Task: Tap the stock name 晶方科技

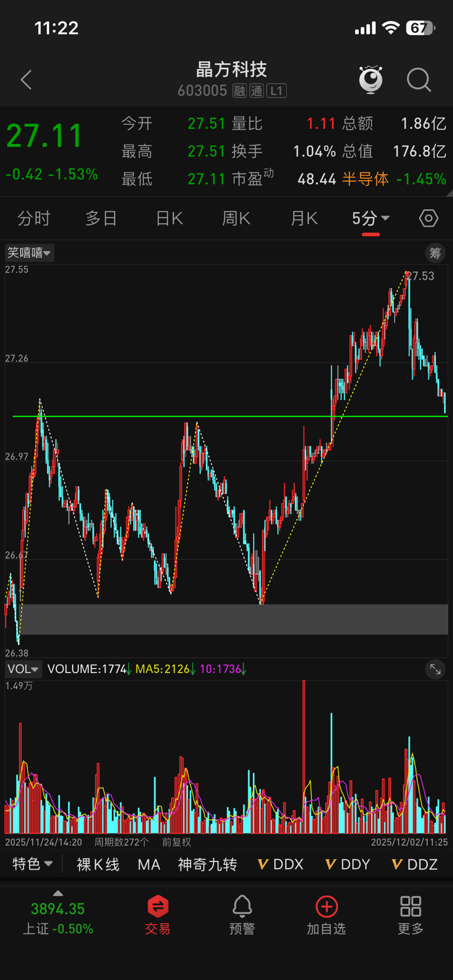Action: pos(231,70)
